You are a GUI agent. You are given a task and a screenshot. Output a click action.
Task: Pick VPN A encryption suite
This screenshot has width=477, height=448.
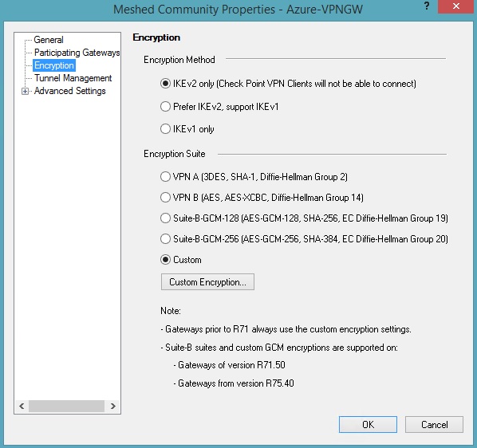[165, 177]
